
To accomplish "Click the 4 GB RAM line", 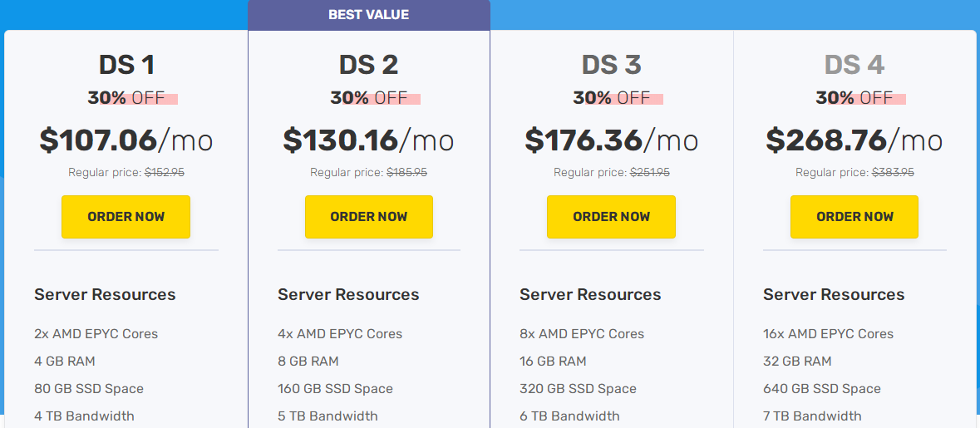I will (65, 362).
